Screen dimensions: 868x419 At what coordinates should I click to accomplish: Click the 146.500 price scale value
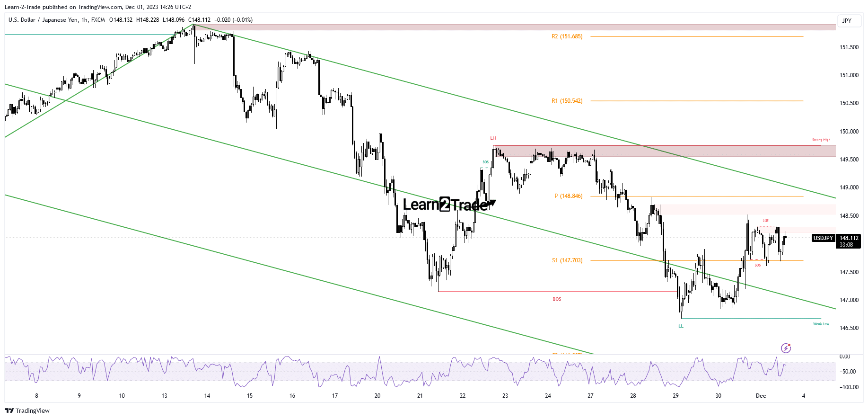[x=849, y=328]
